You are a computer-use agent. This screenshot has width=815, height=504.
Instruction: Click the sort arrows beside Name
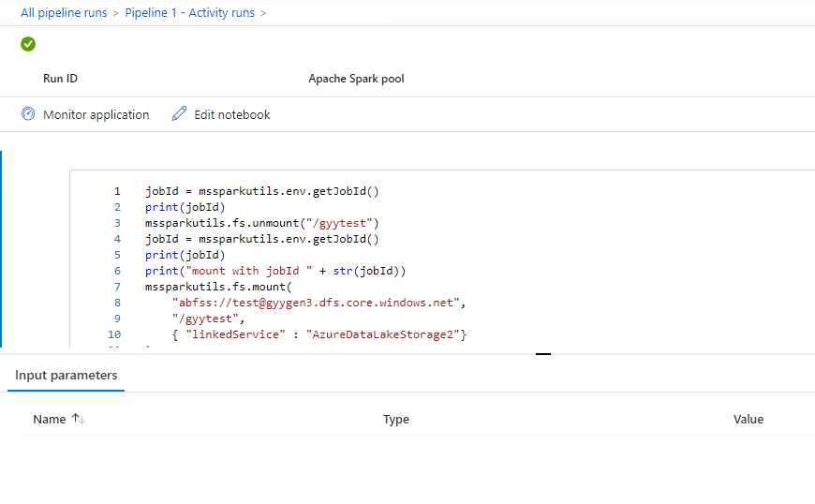[78, 420]
